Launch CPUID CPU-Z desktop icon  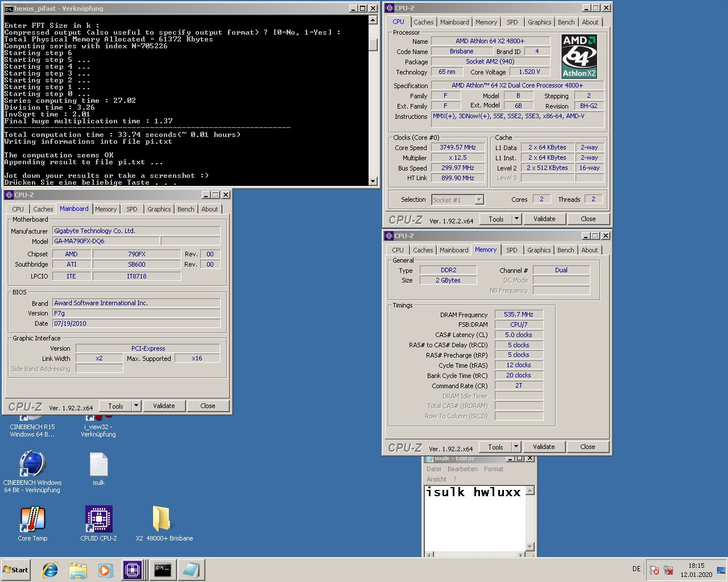98,523
